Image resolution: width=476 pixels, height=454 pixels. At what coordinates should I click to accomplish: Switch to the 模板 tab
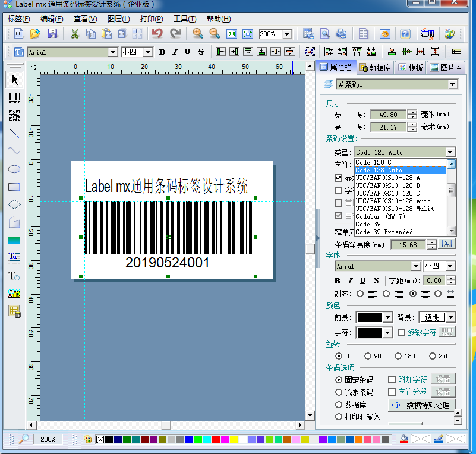click(411, 67)
